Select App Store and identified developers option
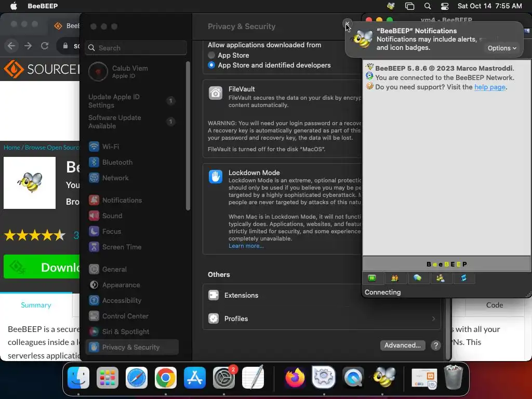 (211, 65)
